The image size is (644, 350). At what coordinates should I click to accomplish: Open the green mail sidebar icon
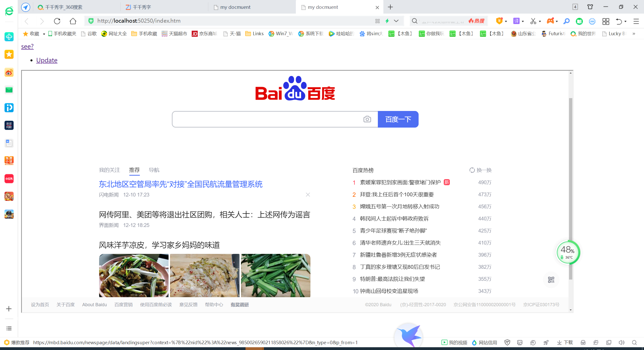(9, 90)
